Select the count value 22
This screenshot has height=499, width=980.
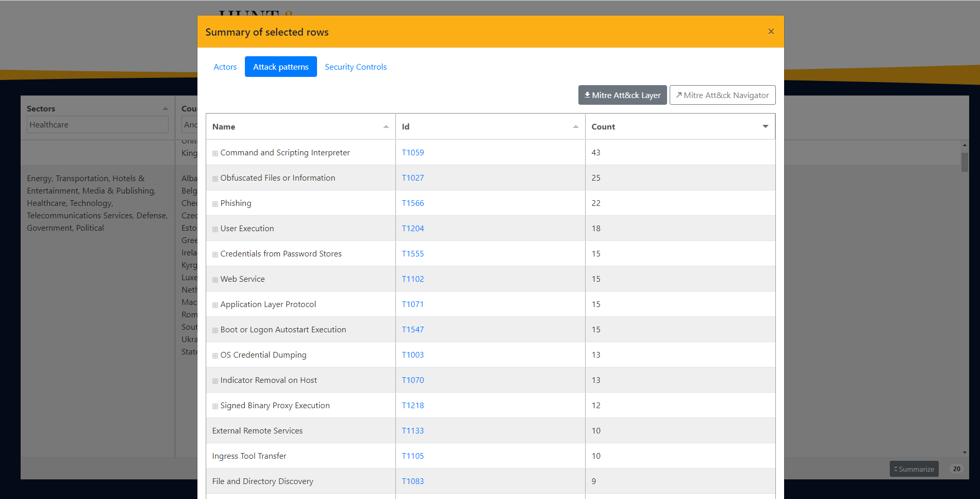point(596,203)
